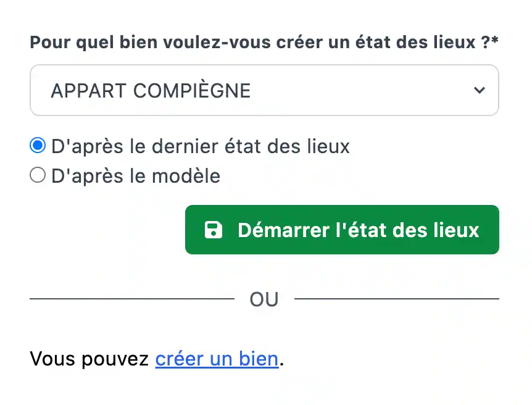Image resolution: width=532 pixels, height=405 pixels.
Task: Follow the "créer un bien" link
Action: pos(217,359)
